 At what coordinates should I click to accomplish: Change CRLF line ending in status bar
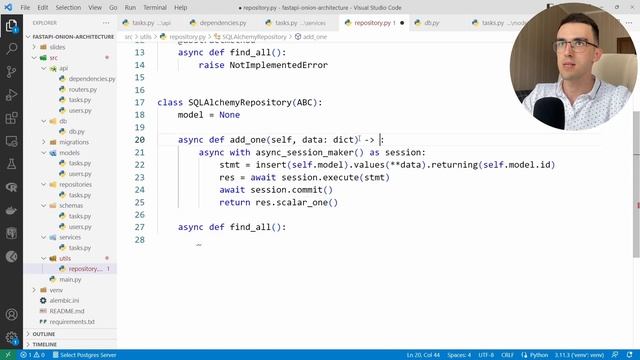[507, 355]
